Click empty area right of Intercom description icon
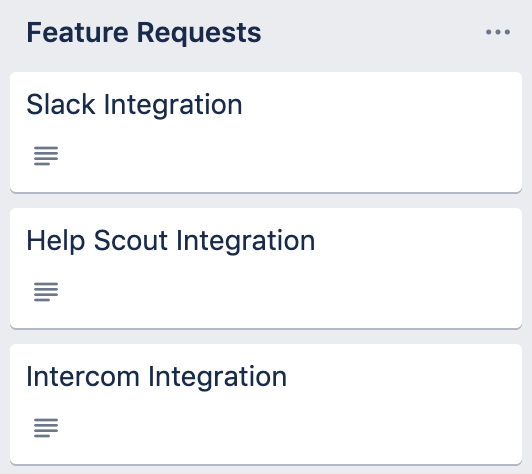 pos(288,428)
